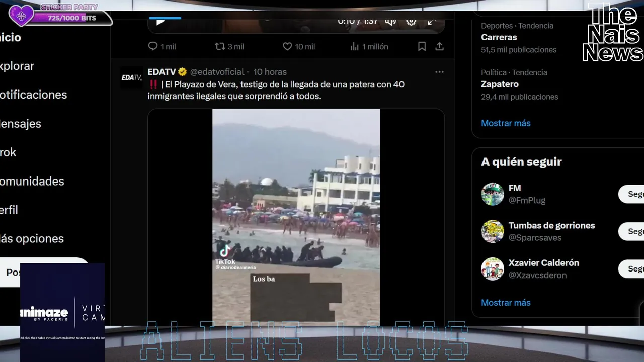644x362 pixels.
Task: Open the Carreras trending topic
Action: [499, 37]
